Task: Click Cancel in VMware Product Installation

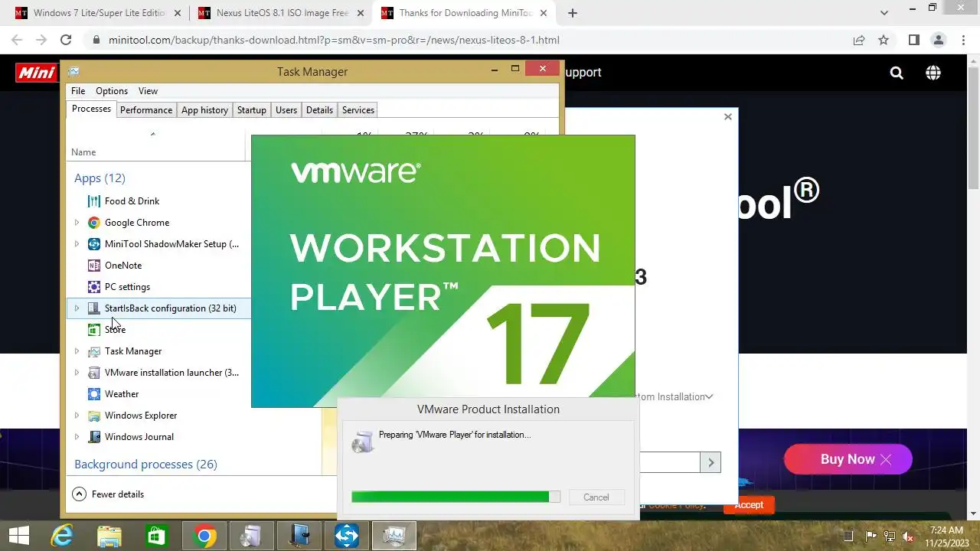Action: (x=596, y=497)
